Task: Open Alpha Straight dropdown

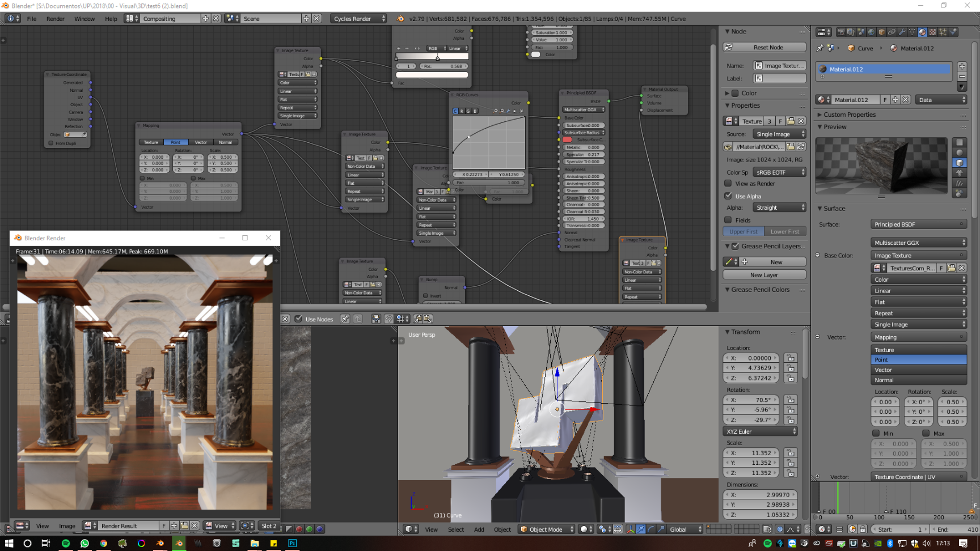Action: coord(780,207)
